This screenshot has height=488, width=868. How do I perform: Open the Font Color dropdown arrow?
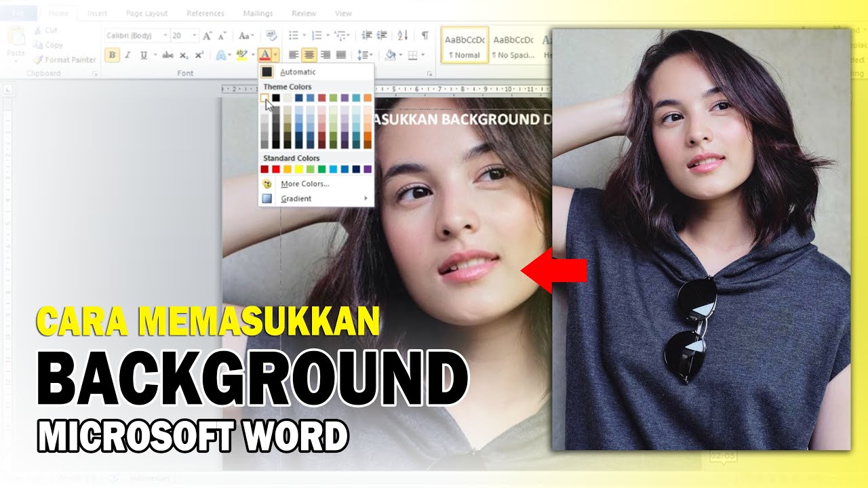[275, 55]
